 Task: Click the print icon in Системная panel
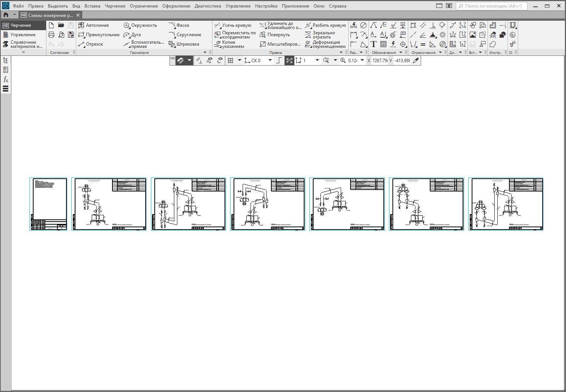(51, 35)
